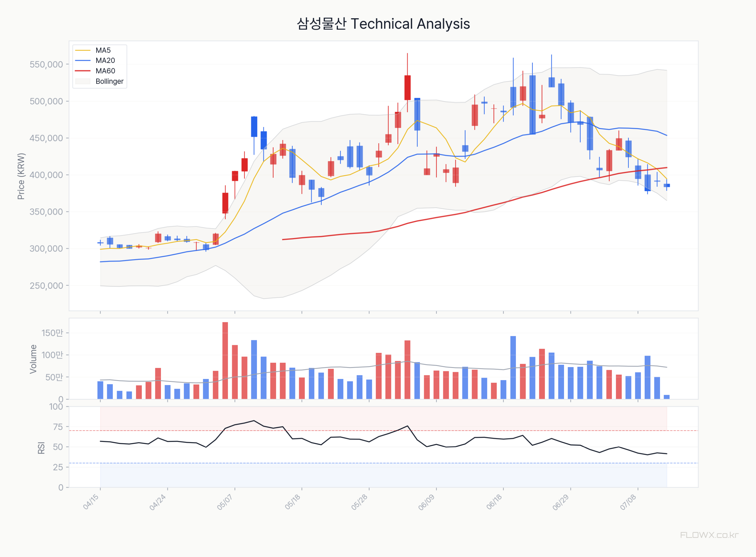
Task: Click the '05/28' date label
Action: [x=359, y=502]
